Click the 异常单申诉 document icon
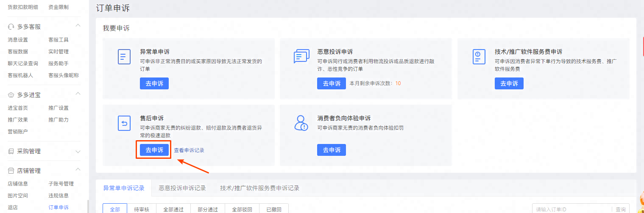Screen dimensions: 644x213 tap(124, 57)
